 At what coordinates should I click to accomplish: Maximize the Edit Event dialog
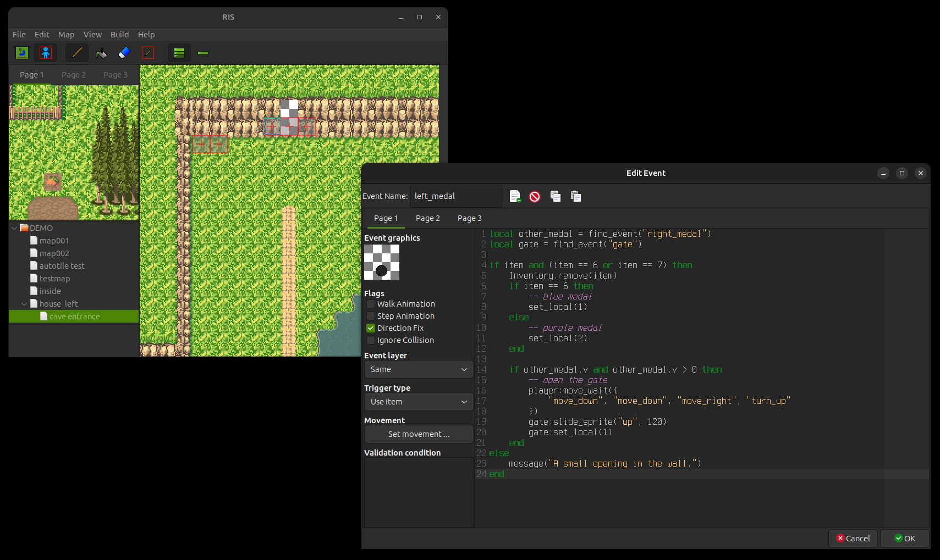point(902,173)
